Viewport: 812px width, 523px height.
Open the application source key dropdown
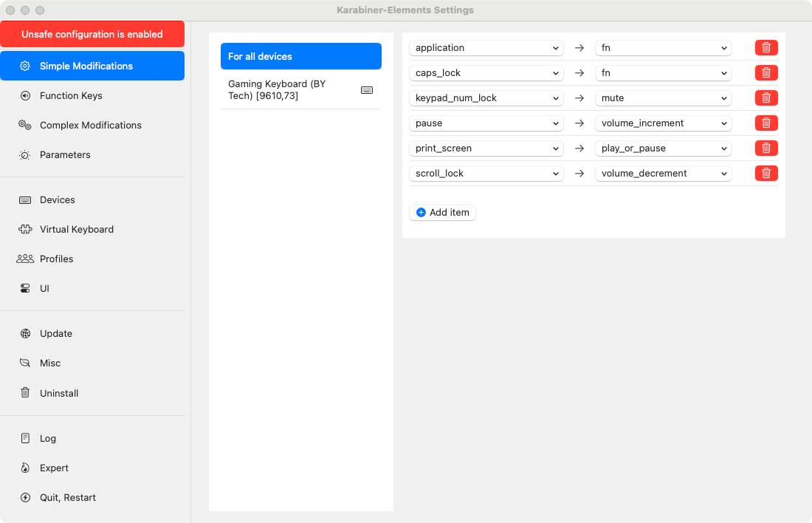click(486, 47)
